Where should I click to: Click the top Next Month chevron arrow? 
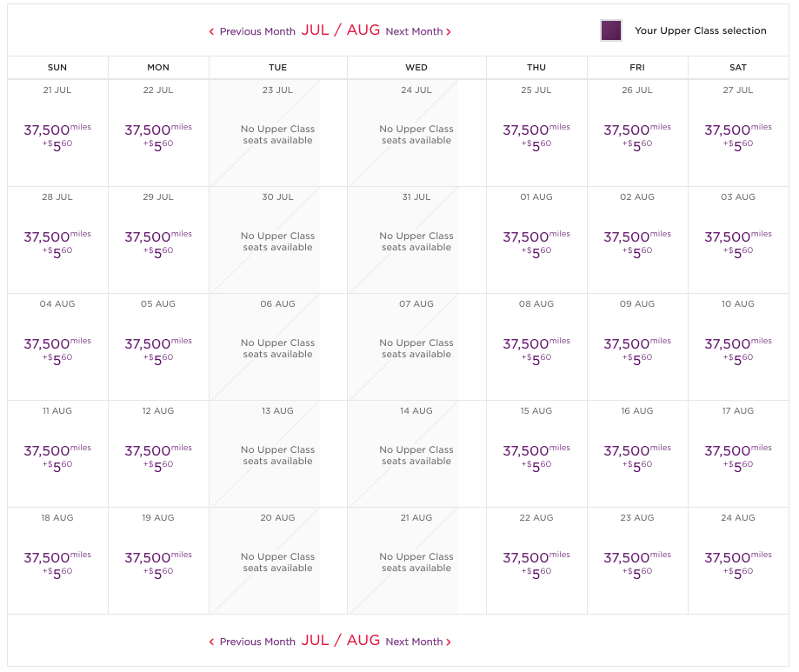(449, 32)
